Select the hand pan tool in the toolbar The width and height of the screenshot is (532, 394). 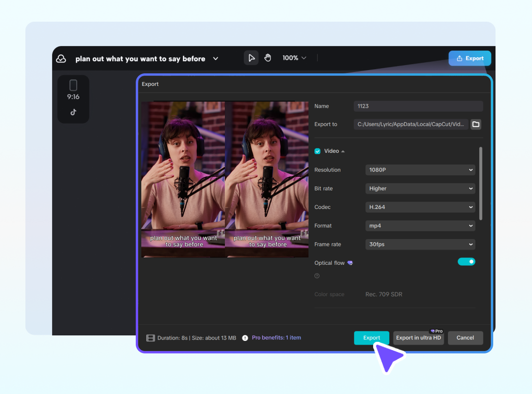coord(268,58)
